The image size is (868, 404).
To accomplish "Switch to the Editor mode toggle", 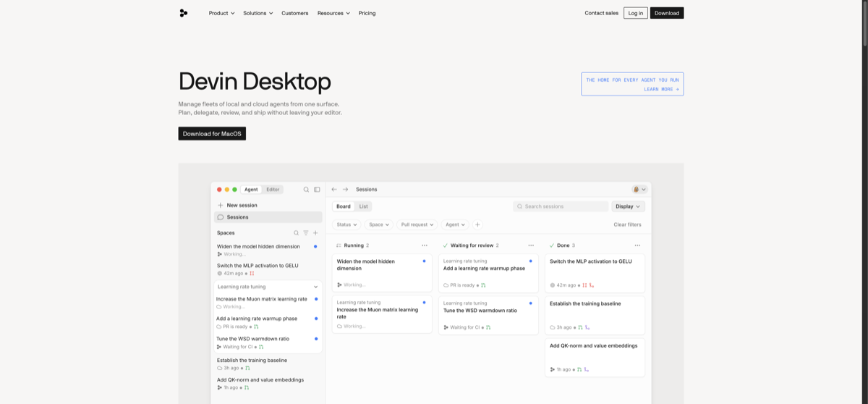I will coord(273,190).
